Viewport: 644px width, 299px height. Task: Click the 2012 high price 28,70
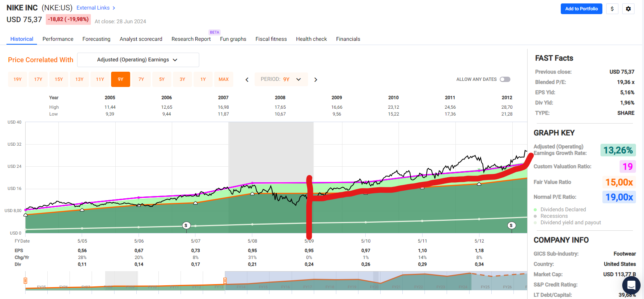tap(507, 107)
